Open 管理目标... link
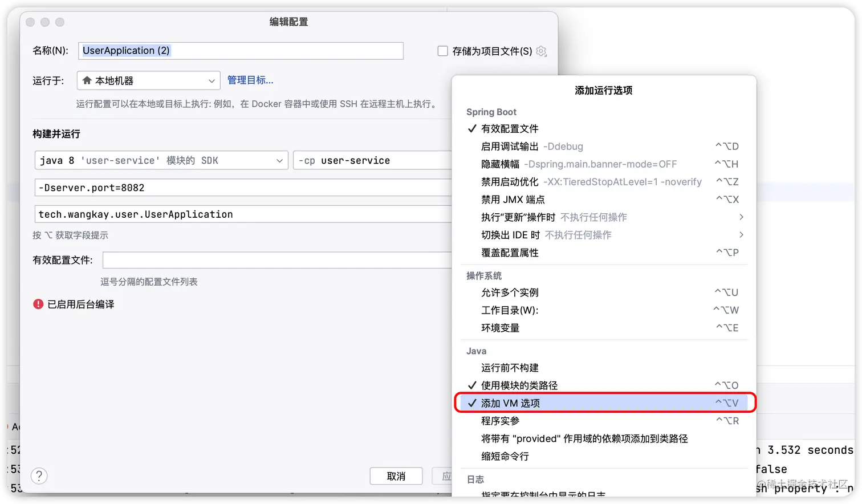Viewport: 862px width, 504px height. click(250, 80)
